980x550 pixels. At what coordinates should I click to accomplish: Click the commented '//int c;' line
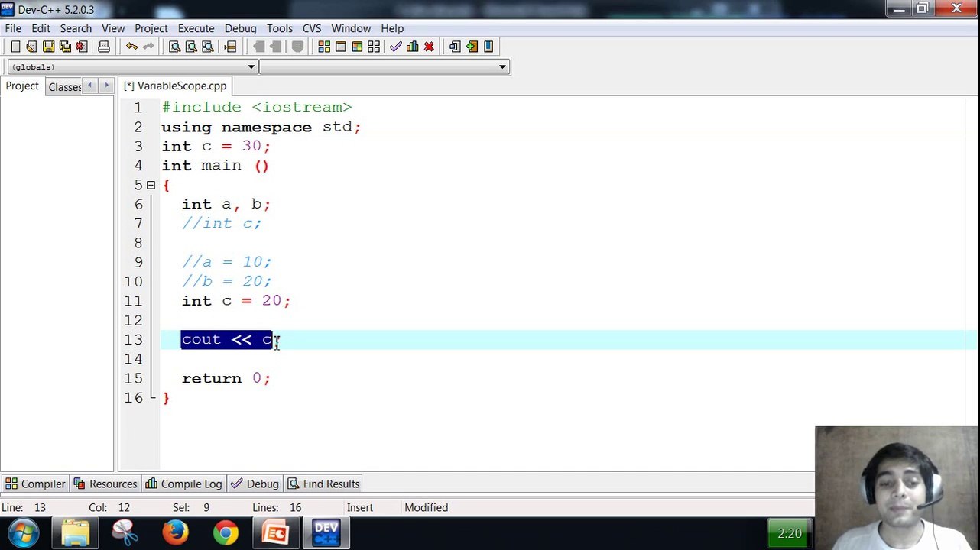tap(221, 224)
